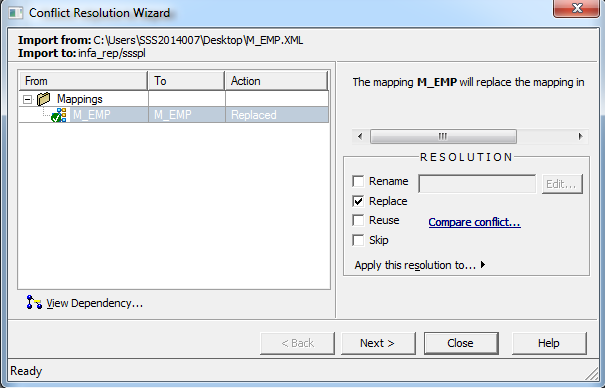The height and width of the screenshot is (388, 605).
Task: Open the Compare conflict link
Action: click(474, 222)
